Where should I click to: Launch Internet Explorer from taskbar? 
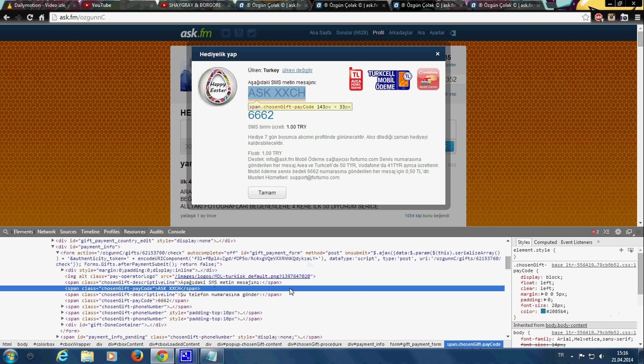(62, 356)
